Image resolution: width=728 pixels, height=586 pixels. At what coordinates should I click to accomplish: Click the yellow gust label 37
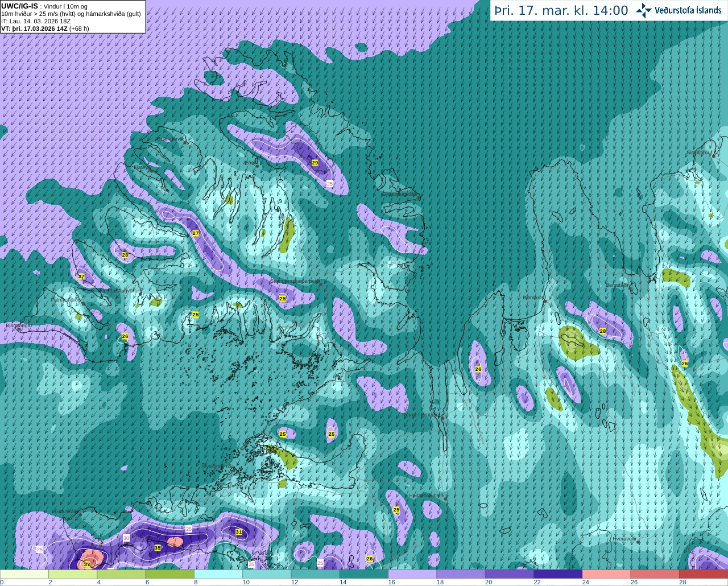click(x=87, y=564)
